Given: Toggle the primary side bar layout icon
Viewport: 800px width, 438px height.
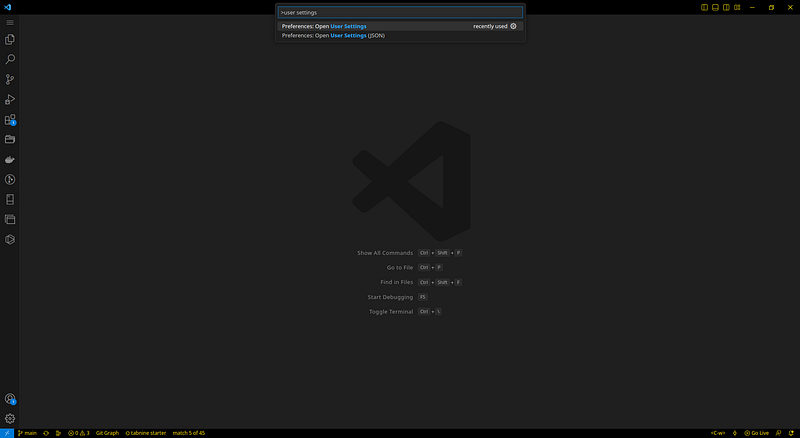Looking at the screenshot, I should pyautogui.click(x=704, y=7).
